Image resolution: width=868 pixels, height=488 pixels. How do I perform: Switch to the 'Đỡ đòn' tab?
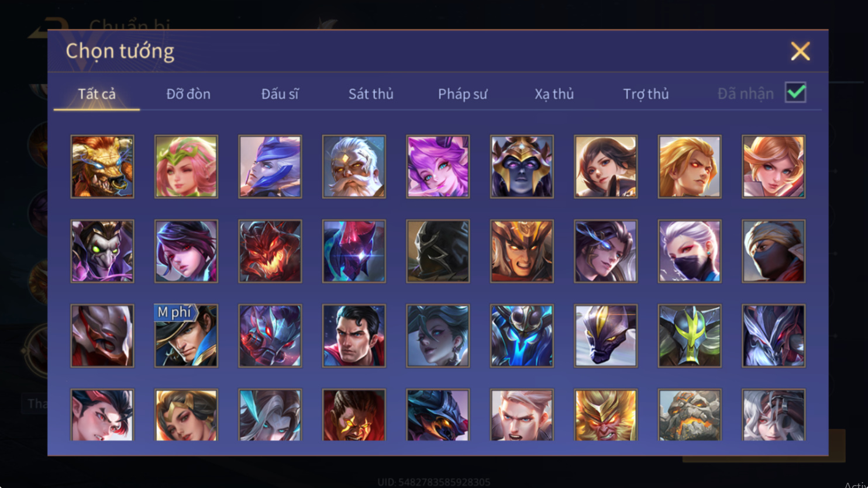(188, 94)
